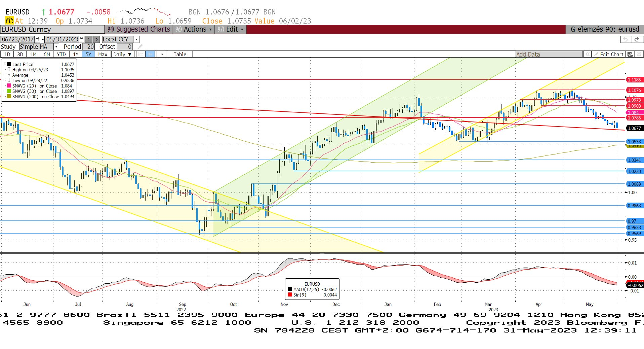Image resolution: width=644 pixels, height=349 pixels.
Task: Open 94) Suggested Charts
Action: point(139,29)
